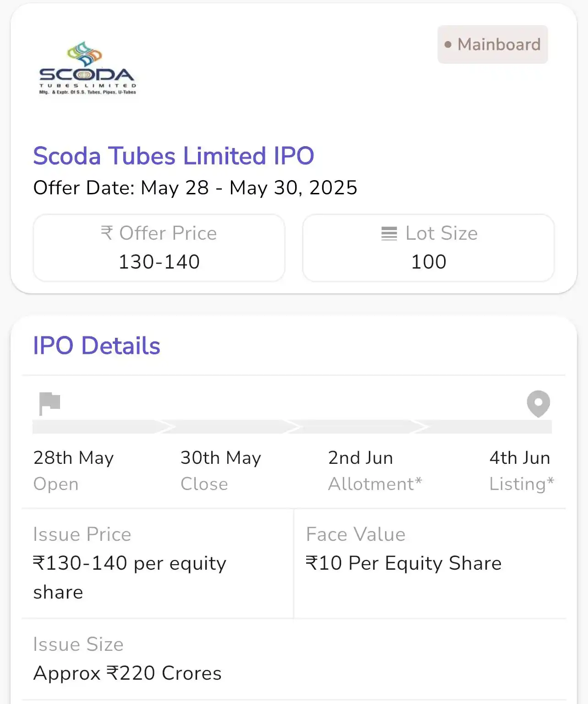Click the 28th May Open milestone
Image resolution: width=588 pixels, height=704 pixels.
[x=74, y=470]
